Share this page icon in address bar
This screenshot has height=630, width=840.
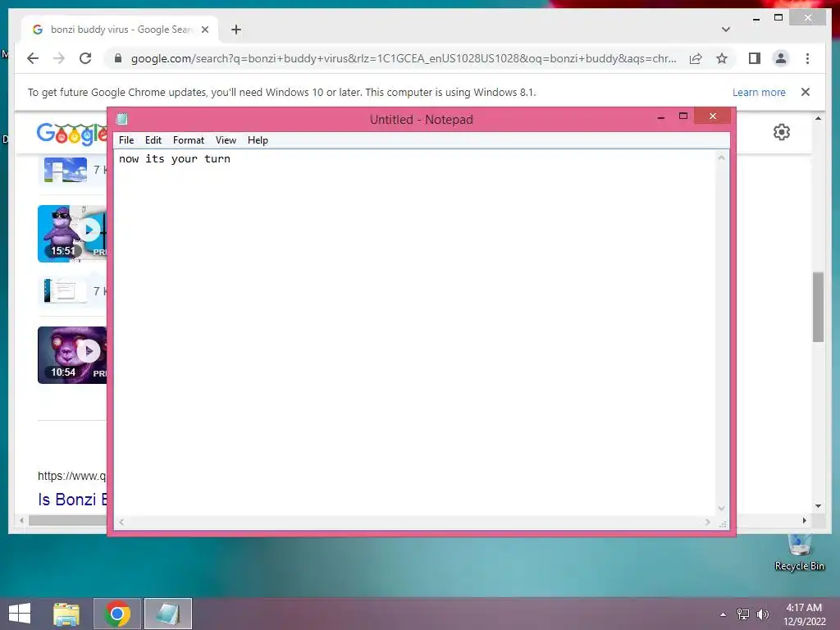(696, 58)
